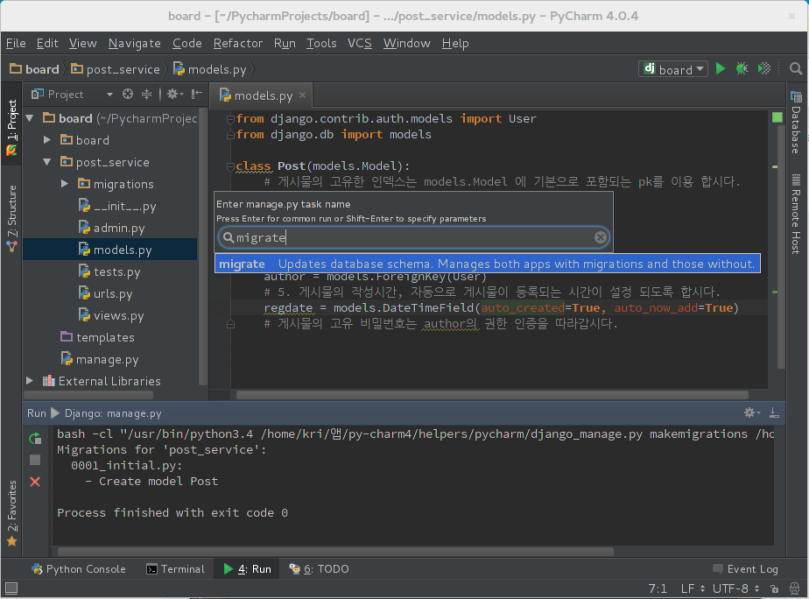Open the Terminal tool window
Image resolution: width=809 pixels, height=599 pixels.
point(176,569)
